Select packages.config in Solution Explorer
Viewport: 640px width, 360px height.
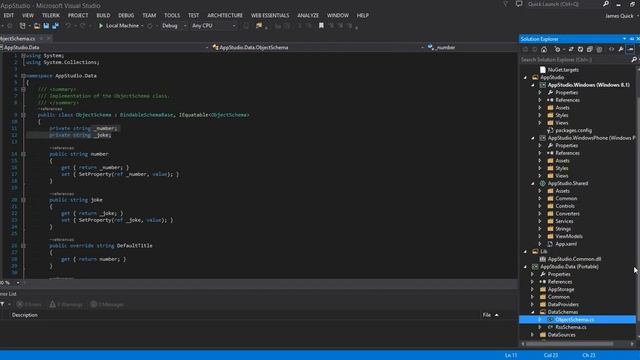click(x=573, y=131)
